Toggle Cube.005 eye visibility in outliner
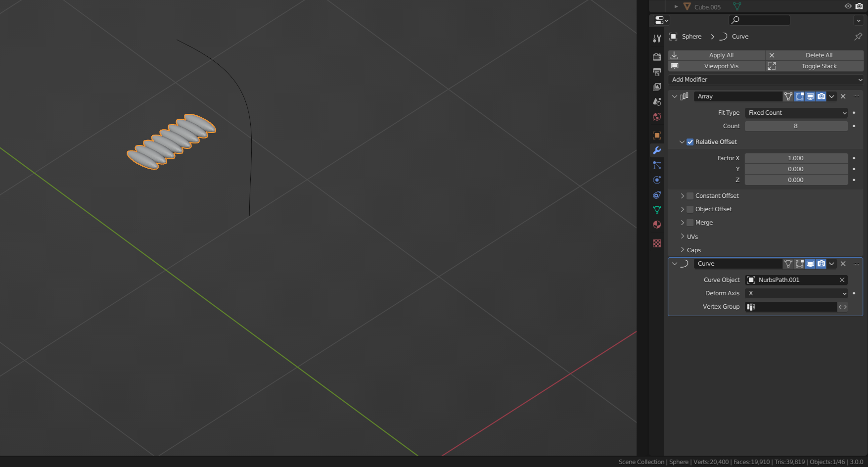 point(848,6)
